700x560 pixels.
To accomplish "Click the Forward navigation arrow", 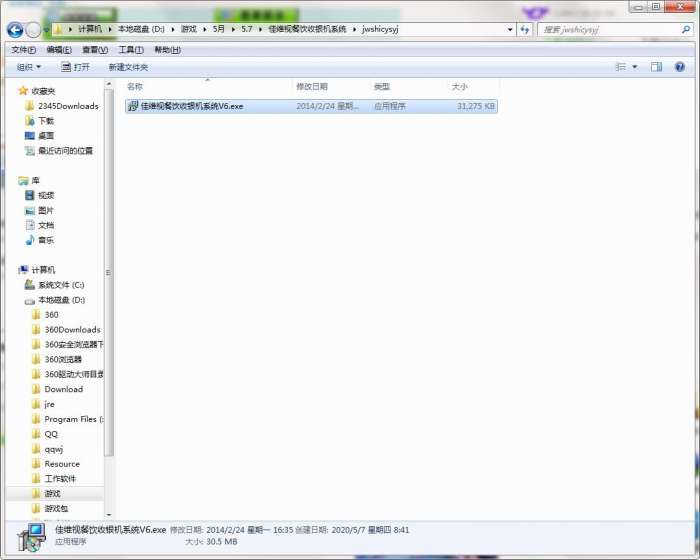I will [33, 30].
